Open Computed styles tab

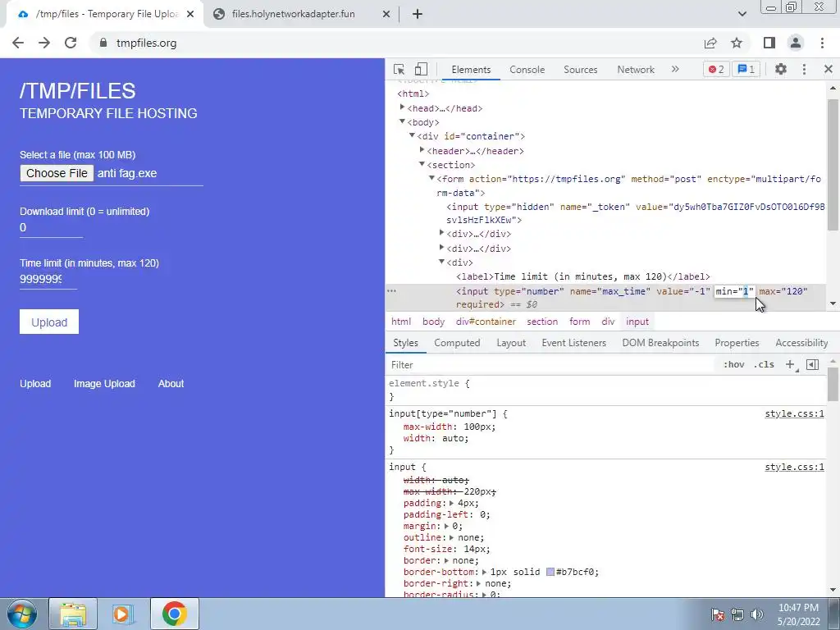457,343
